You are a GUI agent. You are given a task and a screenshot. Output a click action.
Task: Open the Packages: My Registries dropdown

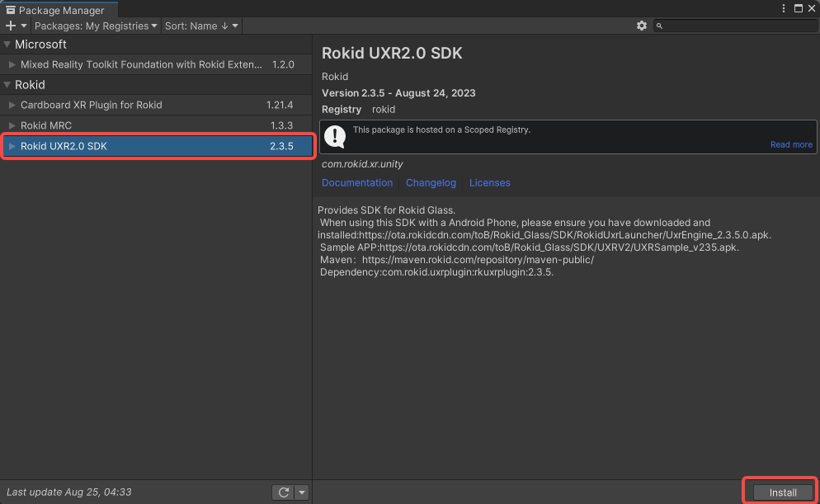click(95, 26)
